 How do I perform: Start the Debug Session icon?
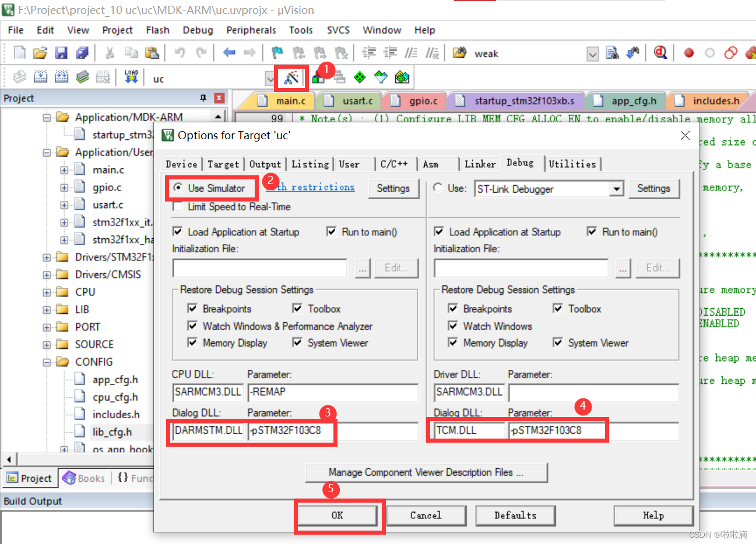tap(660, 53)
